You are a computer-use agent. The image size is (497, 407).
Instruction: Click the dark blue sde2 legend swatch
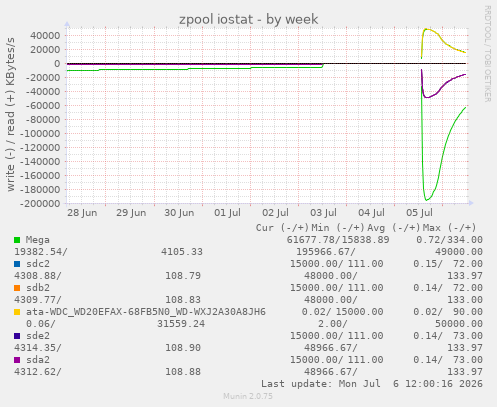point(17,336)
